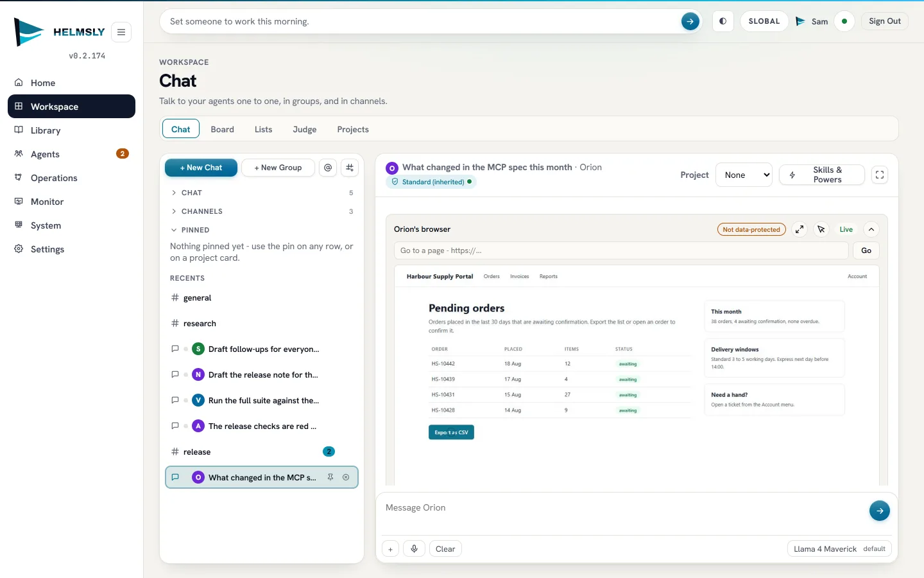Click the mentions @ icon
This screenshot has height=578, width=924.
[x=328, y=168]
